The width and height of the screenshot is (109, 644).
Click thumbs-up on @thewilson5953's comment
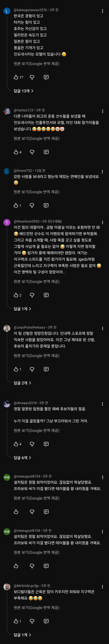(x=16, y=295)
